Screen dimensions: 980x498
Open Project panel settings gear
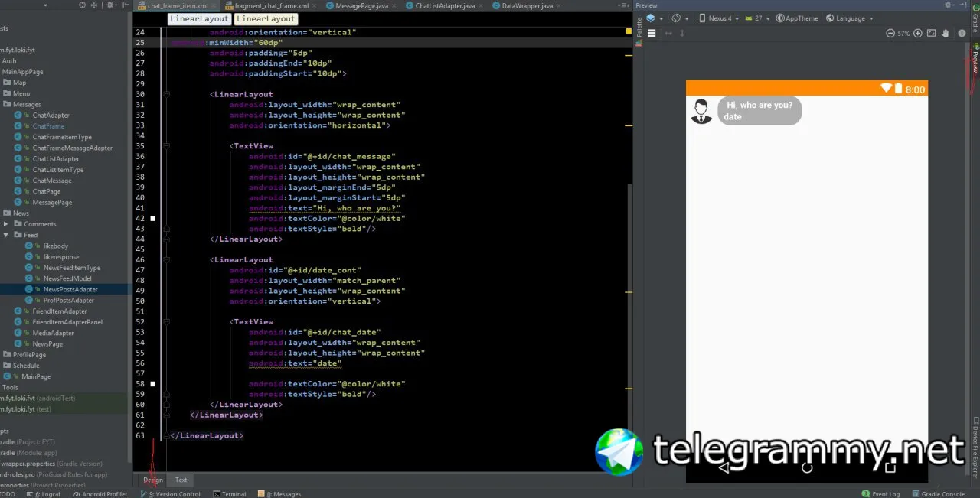109,5
